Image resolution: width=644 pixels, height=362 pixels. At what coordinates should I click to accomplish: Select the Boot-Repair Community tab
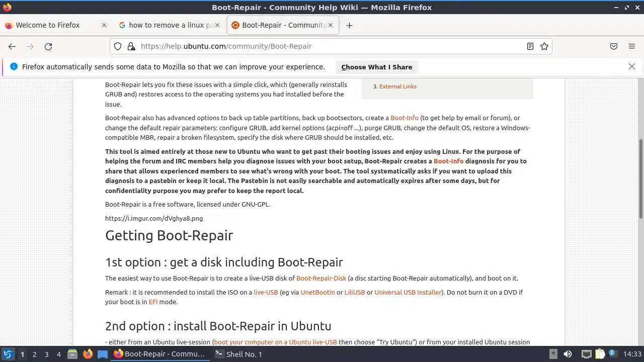point(284,25)
